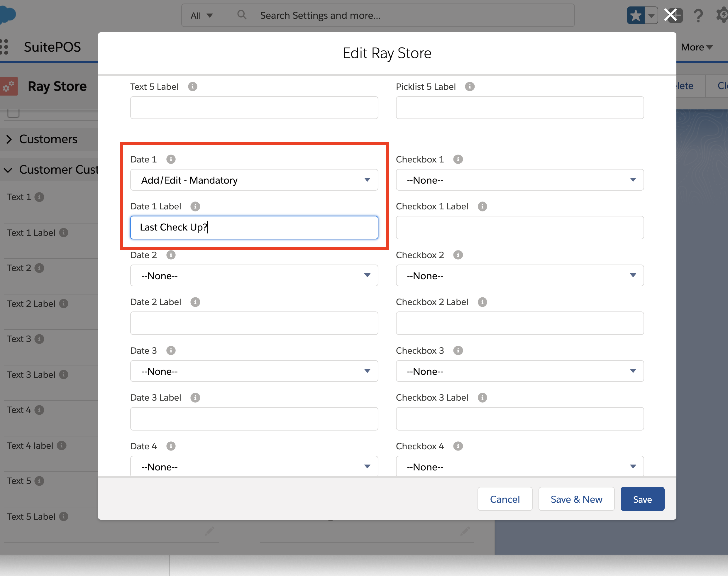Open the App Launcher dots icon

coord(4,47)
